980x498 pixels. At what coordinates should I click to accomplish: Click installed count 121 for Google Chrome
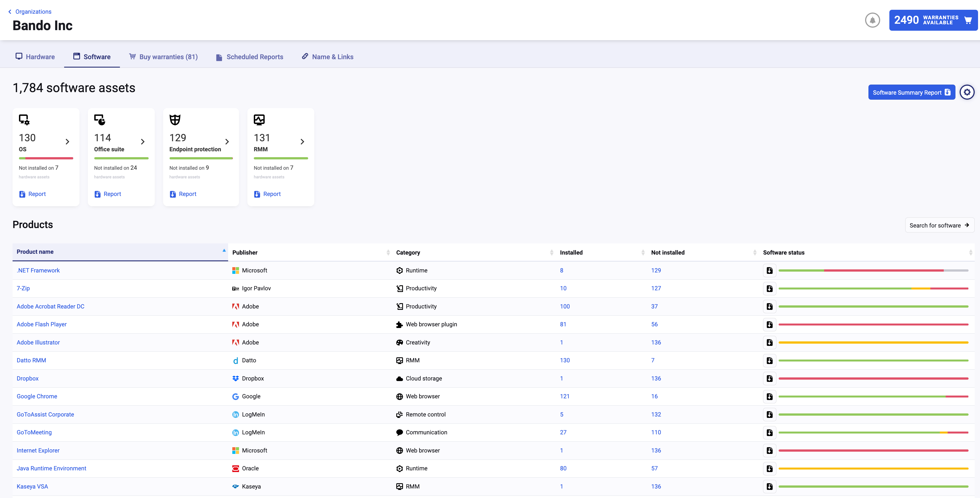tap(564, 396)
